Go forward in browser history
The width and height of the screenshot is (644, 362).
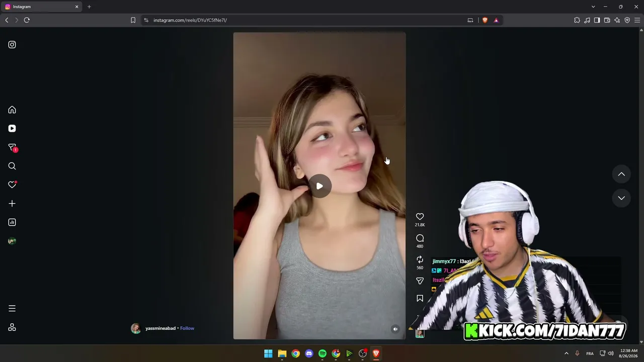click(x=17, y=20)
